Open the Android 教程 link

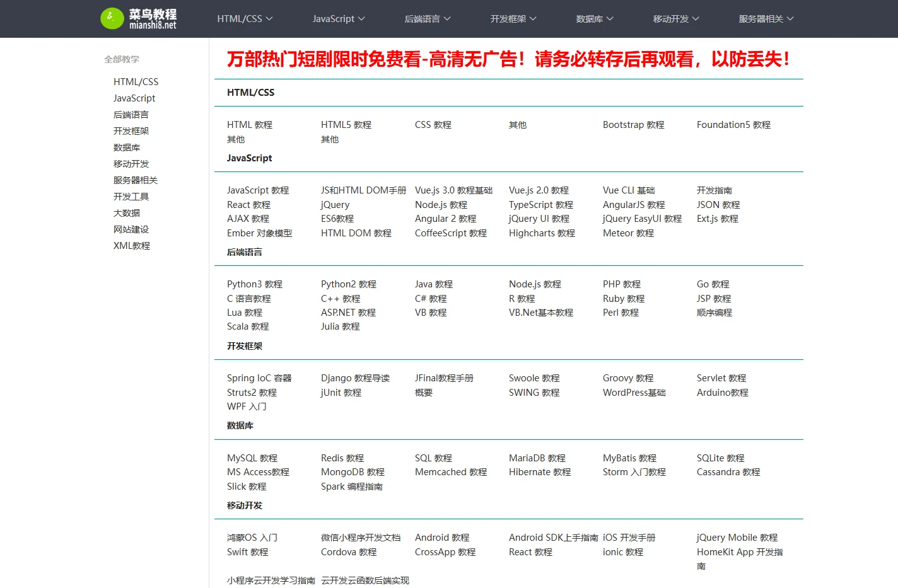coord(442,538)
